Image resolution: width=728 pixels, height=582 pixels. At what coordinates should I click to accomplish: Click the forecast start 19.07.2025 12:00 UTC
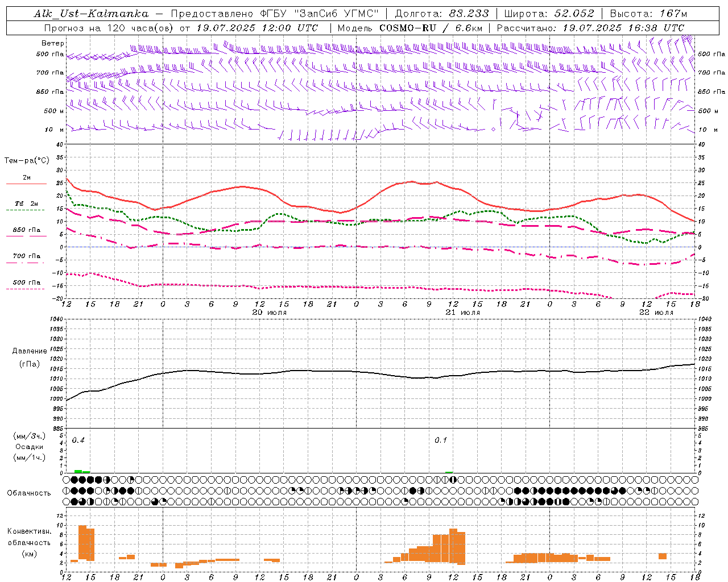point(257,28)
